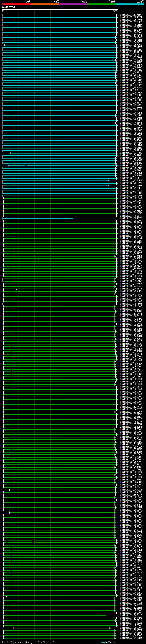Select hit UniRef100_A7PKE8
This screenshot has width=146, height=644.
click(x=131, y=22)
